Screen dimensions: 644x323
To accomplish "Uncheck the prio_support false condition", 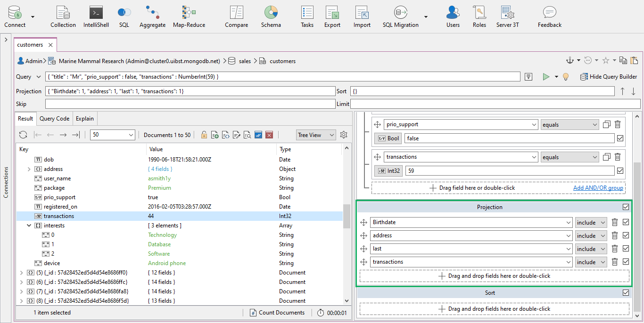I will (x=620, y=138).
